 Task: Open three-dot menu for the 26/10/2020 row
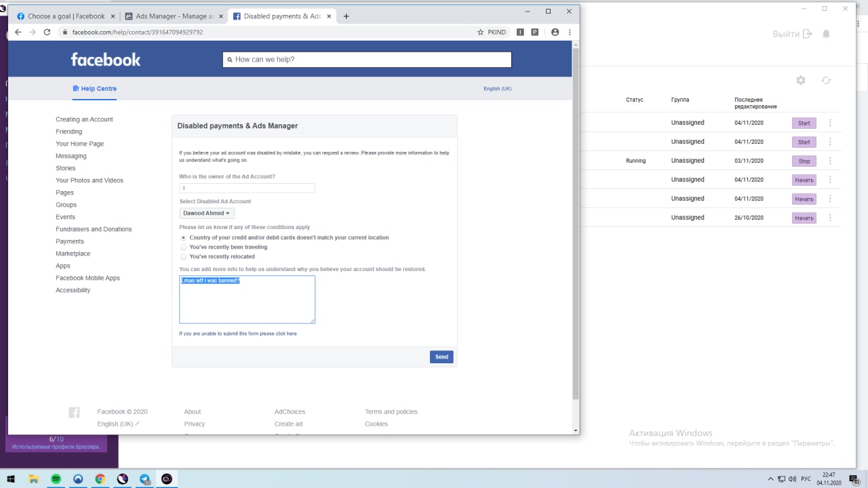830,218
